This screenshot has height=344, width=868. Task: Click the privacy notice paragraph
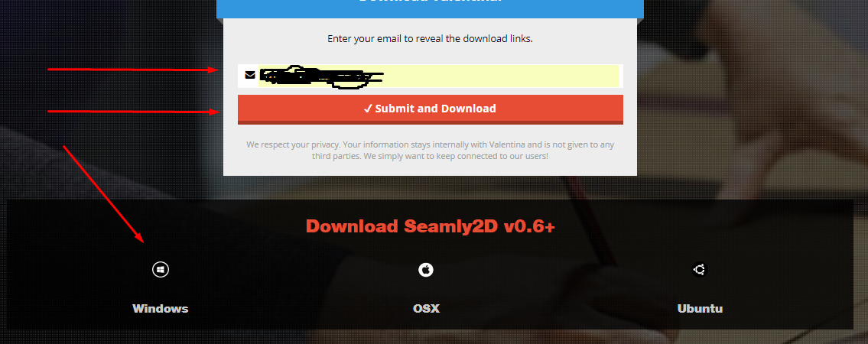pyautogui.click(x=430, y=151)
